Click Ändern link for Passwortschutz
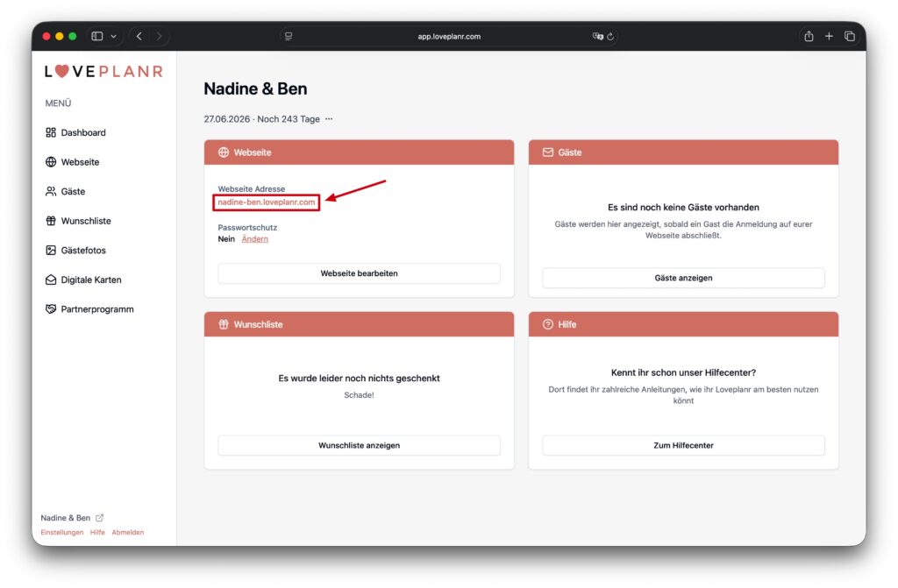This screenshot has width=898, height=588. [254, 239]
